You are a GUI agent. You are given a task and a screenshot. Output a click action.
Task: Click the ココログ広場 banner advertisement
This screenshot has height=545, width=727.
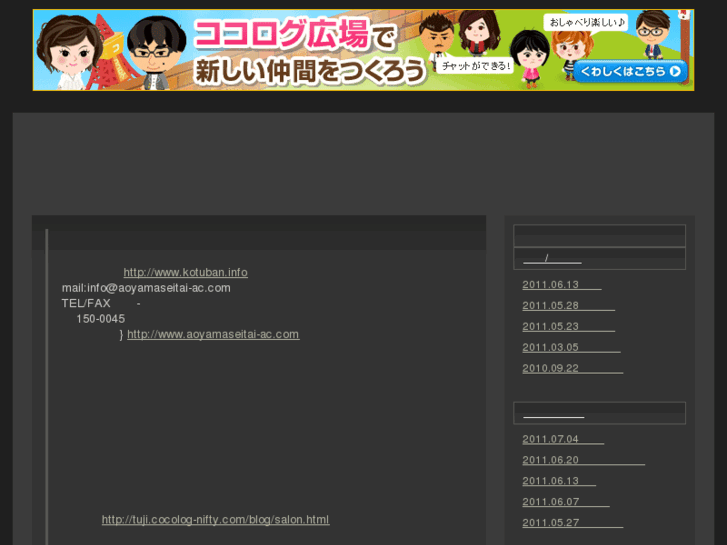click(363, 50)
